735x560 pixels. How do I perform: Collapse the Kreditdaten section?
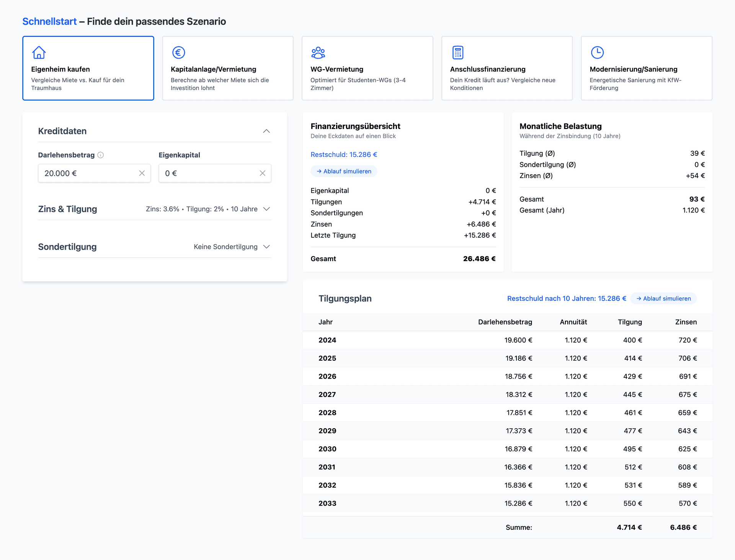tap(266, 131)
